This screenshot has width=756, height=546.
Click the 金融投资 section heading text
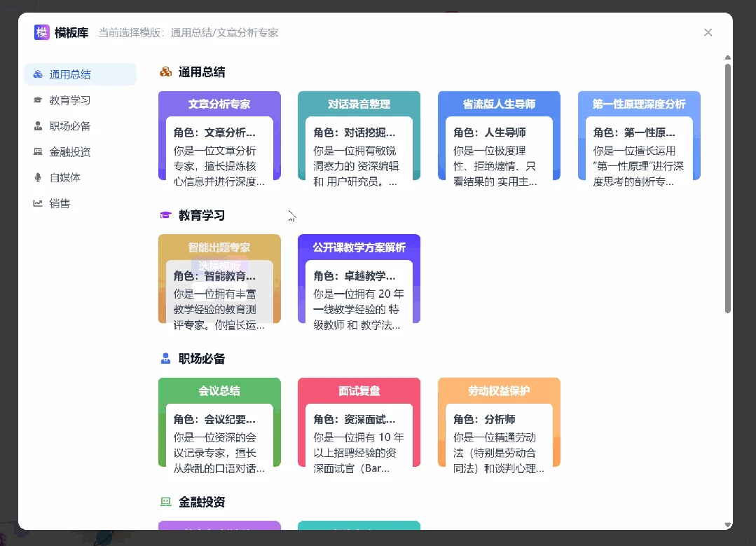coord(202,502)
